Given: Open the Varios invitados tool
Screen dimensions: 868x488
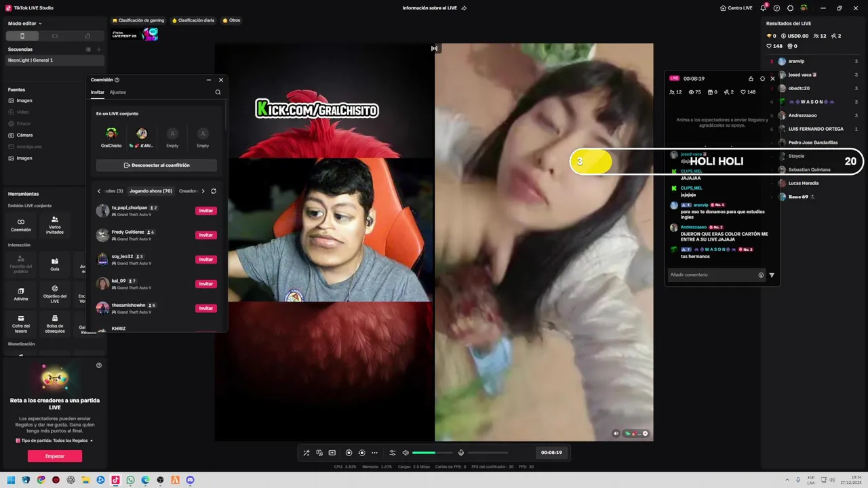Looking at the screenshot, I should [x=55, y=225].
